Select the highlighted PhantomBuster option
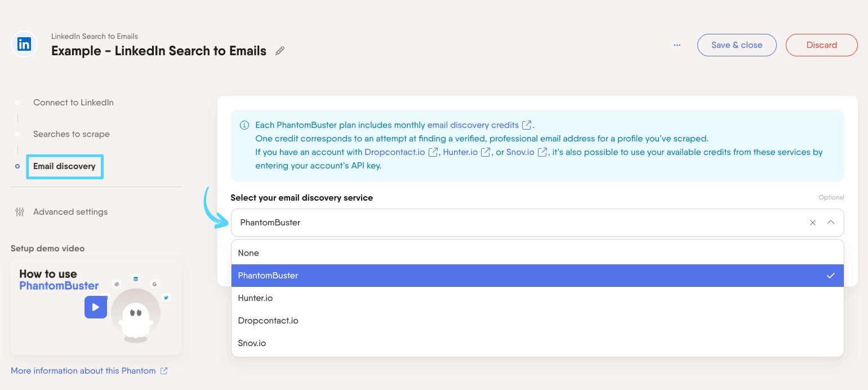The width and height of the screenshot is (868, 390). coord(268,276)
